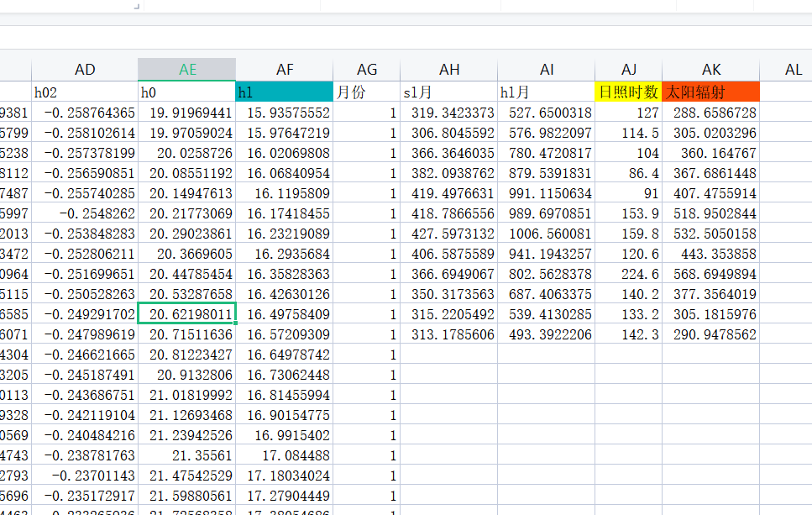Select cell containing 16.06840954
Viewport: 812px width, 515px height.
point(285,173)
